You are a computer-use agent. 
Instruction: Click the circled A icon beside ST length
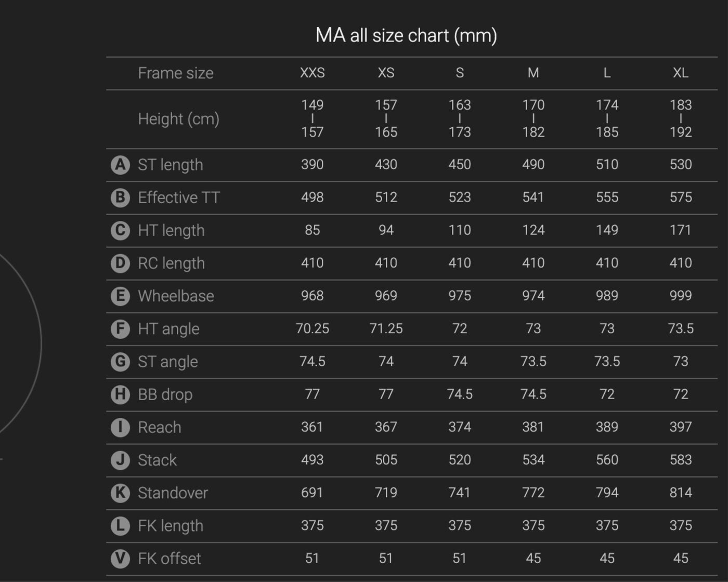(120, 165)
